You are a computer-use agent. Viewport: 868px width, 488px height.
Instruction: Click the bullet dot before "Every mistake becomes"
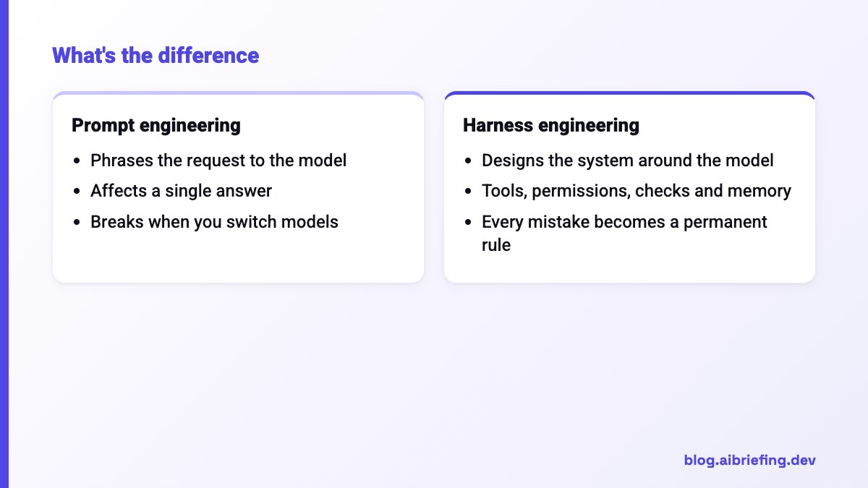coord(469,222)
